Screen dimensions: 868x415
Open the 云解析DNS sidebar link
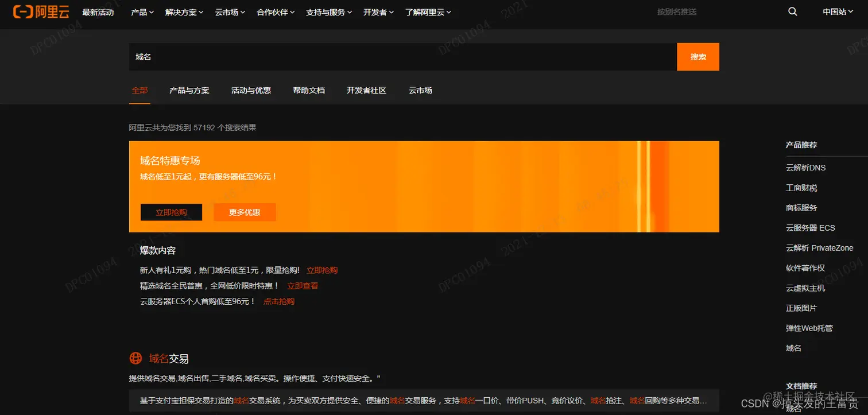click(x=805, y=167)
